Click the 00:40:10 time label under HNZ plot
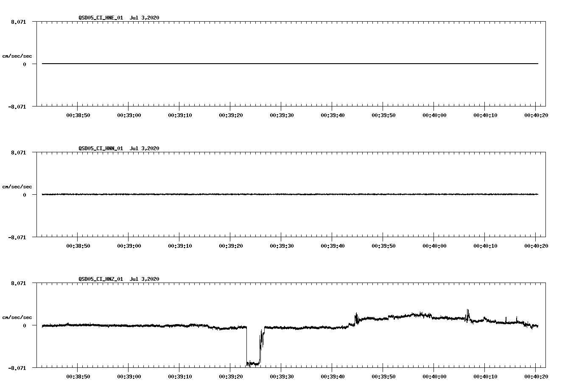 (x=485, y=377)
